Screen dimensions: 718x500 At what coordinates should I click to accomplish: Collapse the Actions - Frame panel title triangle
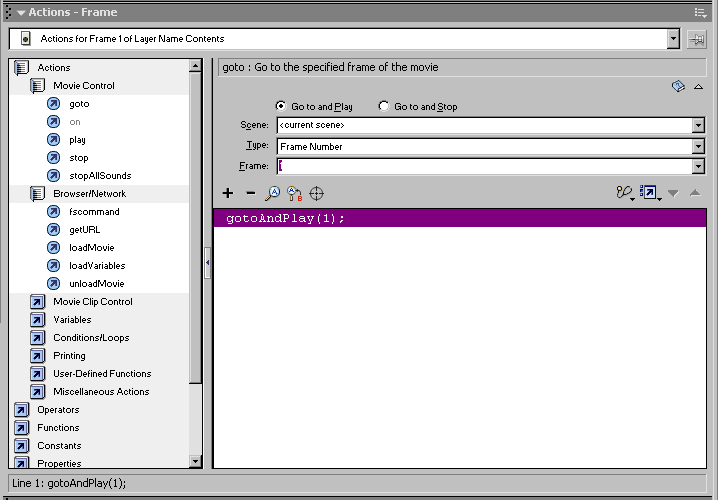click(21, 13)
